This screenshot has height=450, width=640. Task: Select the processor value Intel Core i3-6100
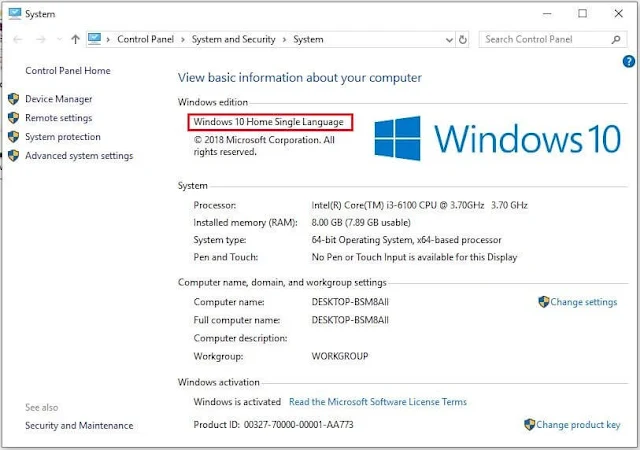pos(420,205)
